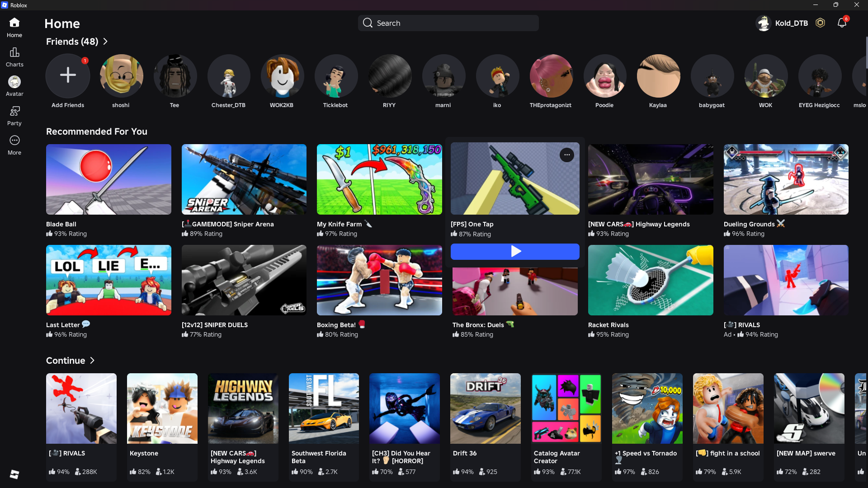Open the Boxing Beta! thumbnail

click(x=379, y=280)
